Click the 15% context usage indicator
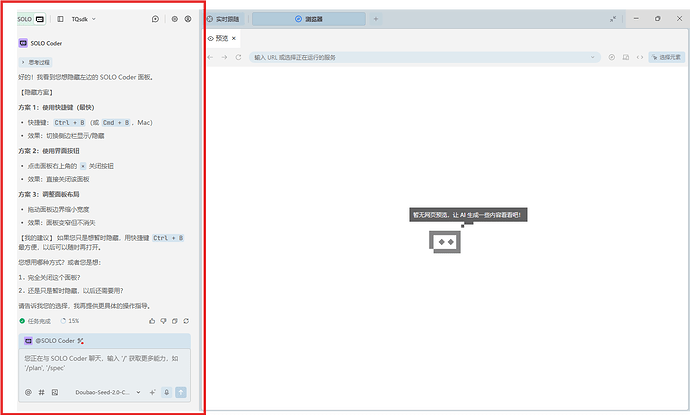The image size is (690, 415). (x=70, y=321)
